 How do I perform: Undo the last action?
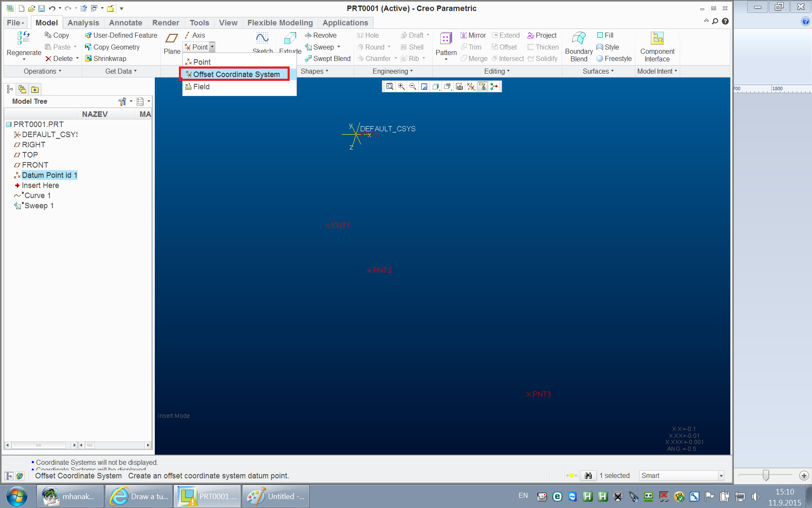[x=52, y=8]
